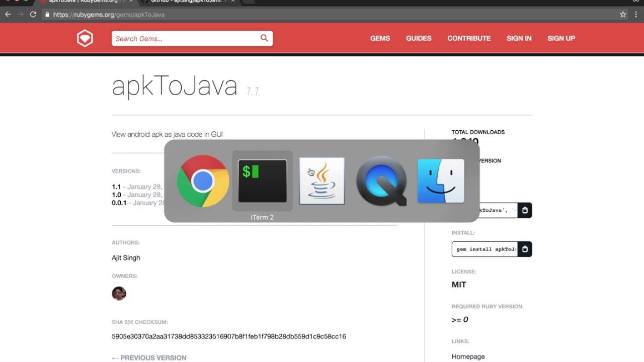This screenshot has width=644, height=362.
Task: Open the Chrome three-dot menu
Action: click(x=636, y=15)
